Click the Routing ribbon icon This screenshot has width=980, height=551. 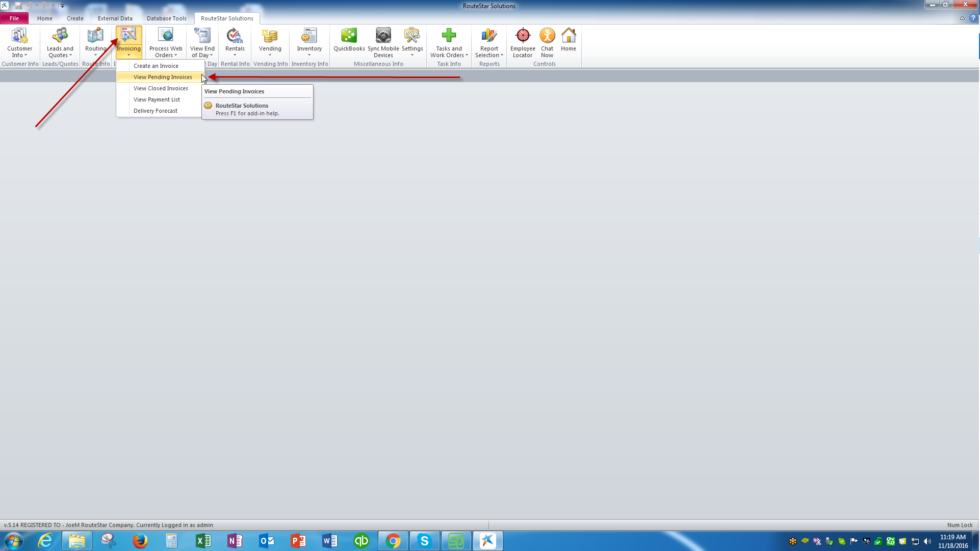pos(95,36)
